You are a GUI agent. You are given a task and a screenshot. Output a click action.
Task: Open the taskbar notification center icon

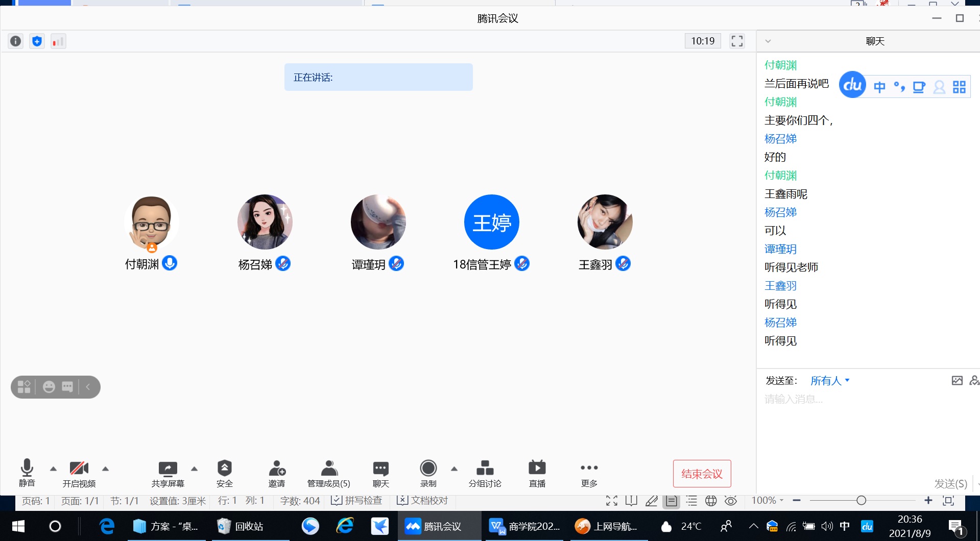(x=956, y=527)
